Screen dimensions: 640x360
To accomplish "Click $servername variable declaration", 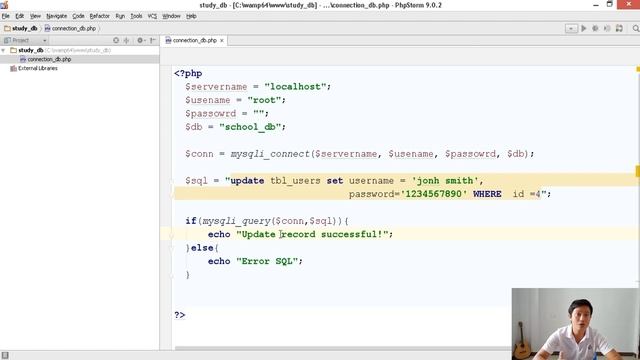I will 216,87.
